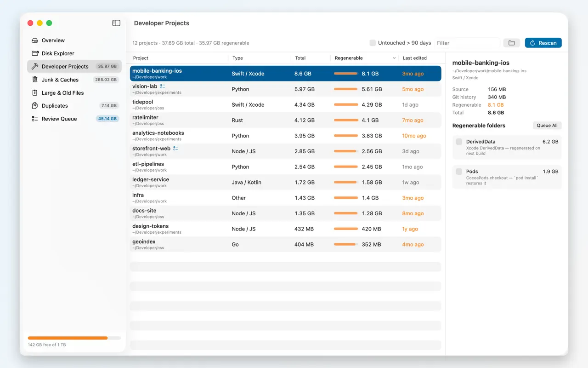Click the folder button beside Filter field
This screenshot has height=368, width=588.
coord(511,43)
